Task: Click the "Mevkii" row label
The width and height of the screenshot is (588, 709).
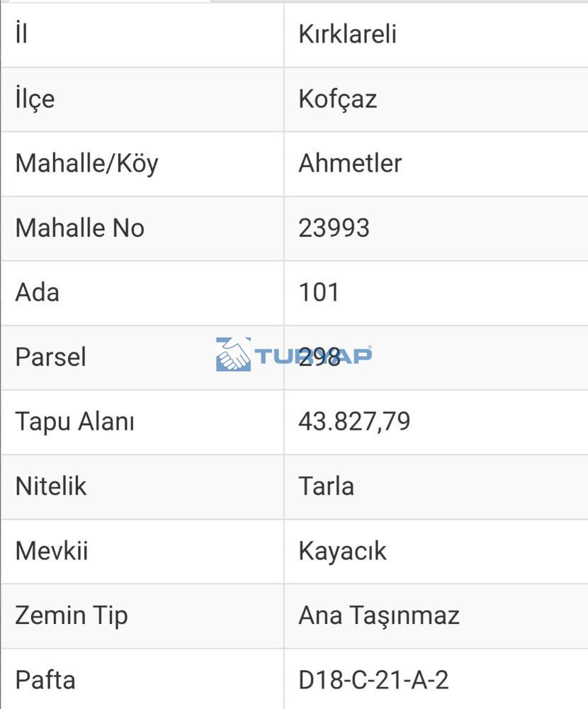Action: click(x=51, y=550)
